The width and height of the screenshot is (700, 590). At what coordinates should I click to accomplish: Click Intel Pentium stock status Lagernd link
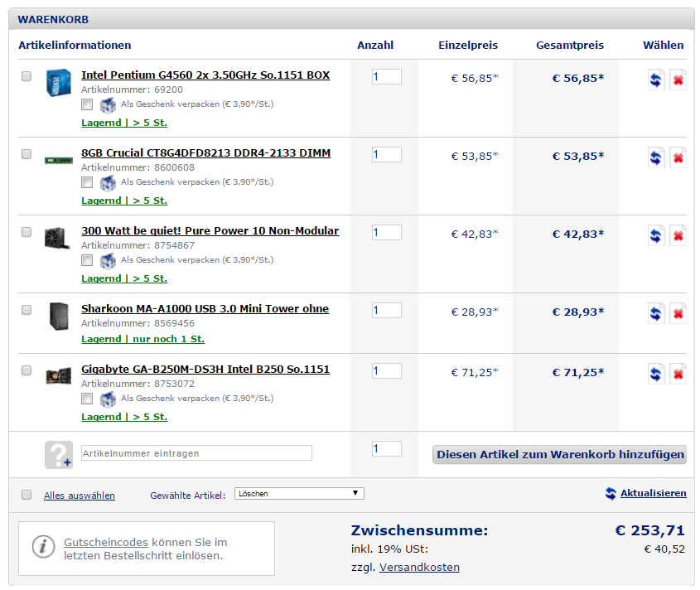(x=124, y=123)
